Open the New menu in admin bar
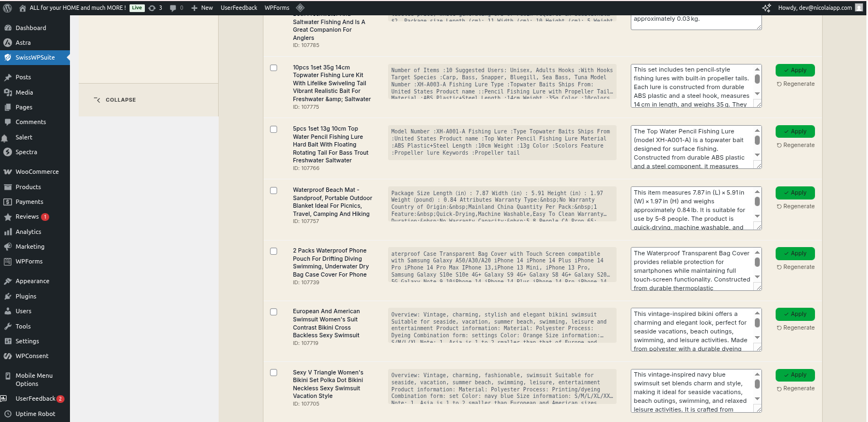 point(202,8)
